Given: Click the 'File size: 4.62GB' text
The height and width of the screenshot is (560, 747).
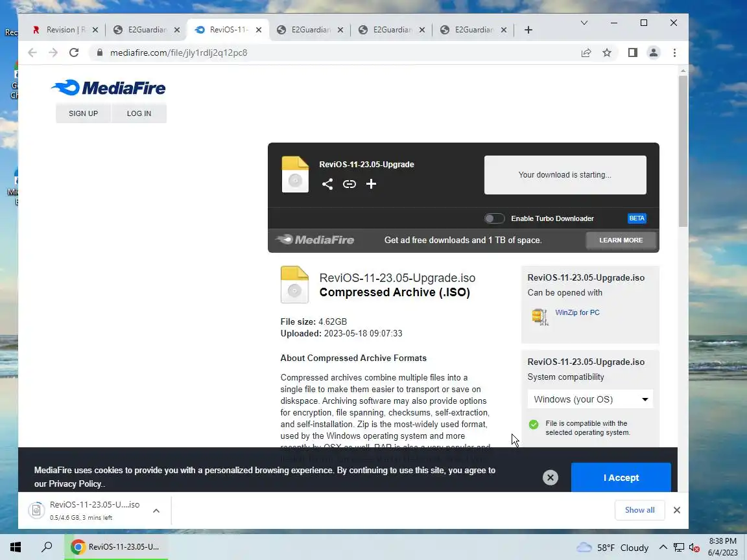Looking at the screenshot, I should coord(313,321).
